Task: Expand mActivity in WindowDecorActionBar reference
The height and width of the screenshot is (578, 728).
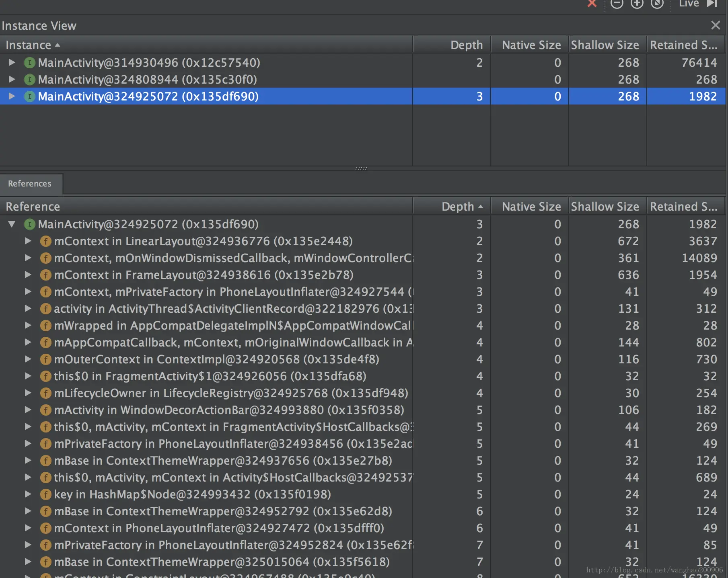Action: pos(28,410)
